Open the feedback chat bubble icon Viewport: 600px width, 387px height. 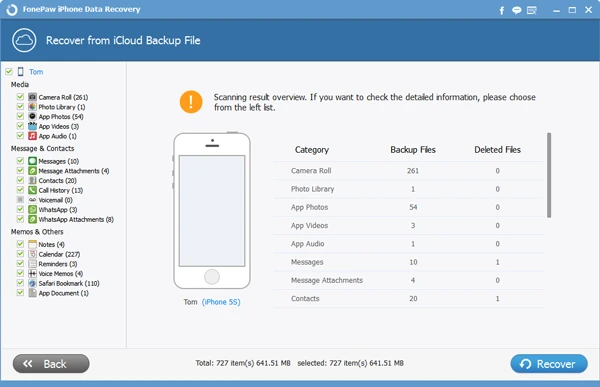coord(516,10)
